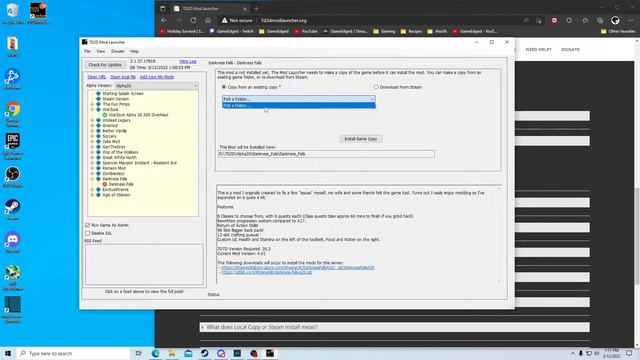Toggle Disable SSL checkbox

(87, 233)
